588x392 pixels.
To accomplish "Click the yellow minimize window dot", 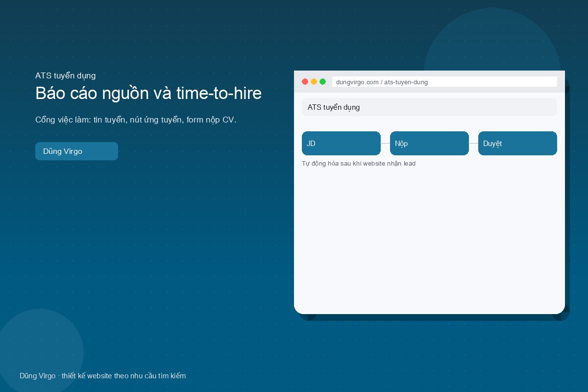I will (x=314, y=82).
